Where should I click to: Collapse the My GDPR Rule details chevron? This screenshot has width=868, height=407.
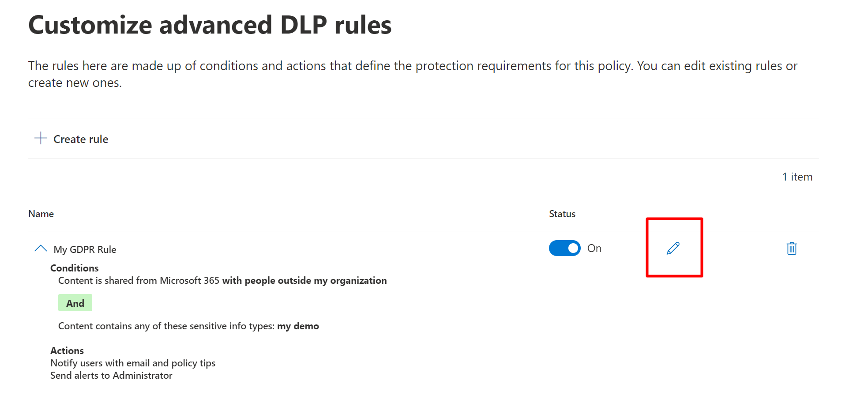coord(41,249)
